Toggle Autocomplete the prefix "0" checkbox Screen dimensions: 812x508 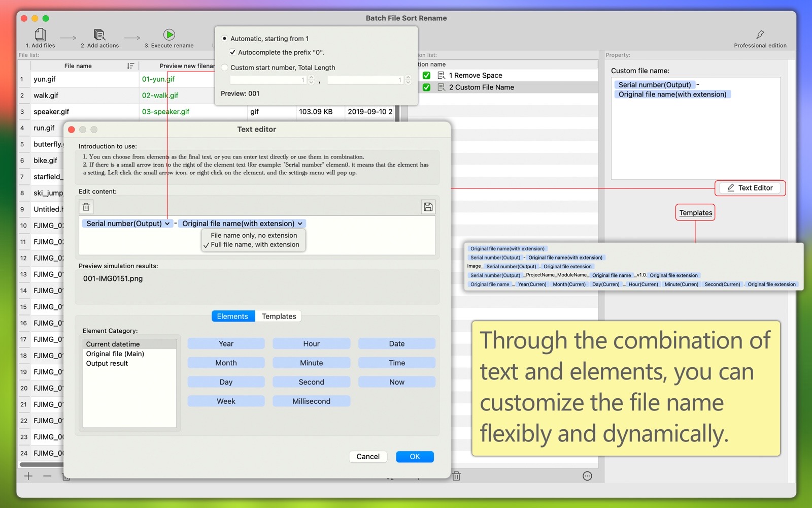pos(232,52)
